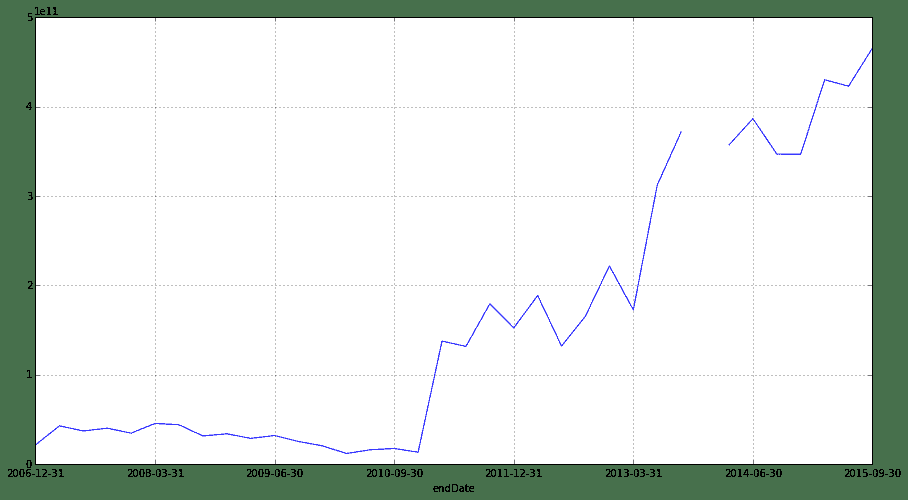Click the y-axis tick label 5

tap(30, 18)
